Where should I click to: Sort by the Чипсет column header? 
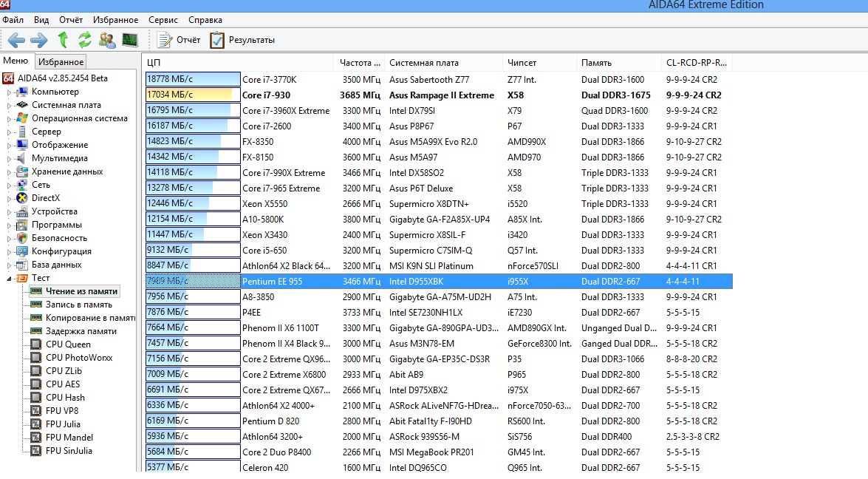click(522, 63)
